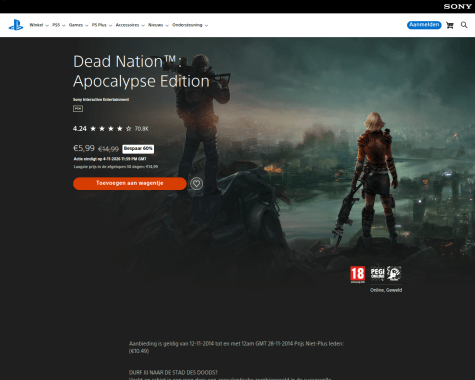475x380 pixels.
Task: Click the struck-through €14,99 price
Action: coord(108,149)
